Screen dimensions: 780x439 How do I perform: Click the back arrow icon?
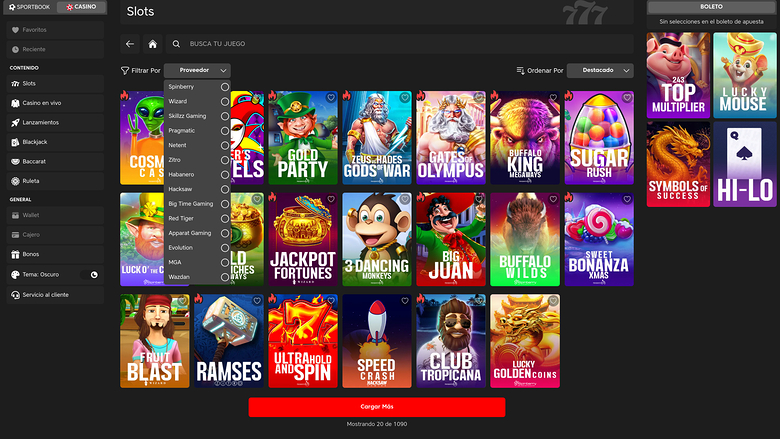click(x=130, y=44)
